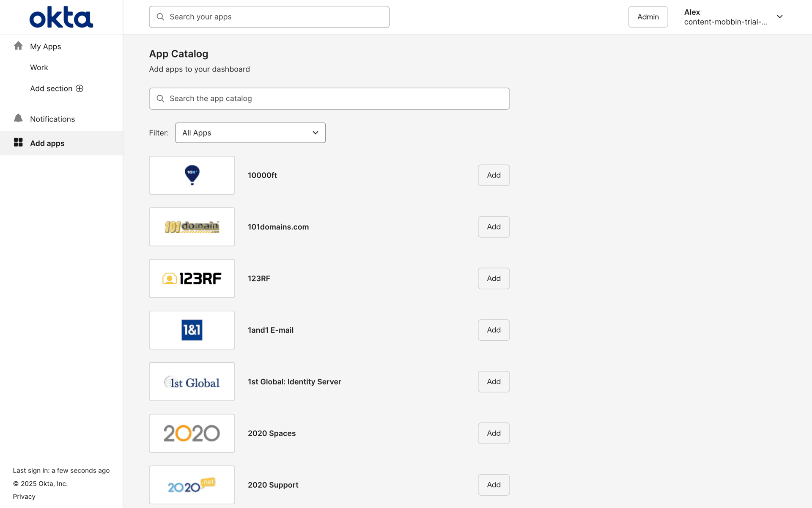Open Notifications page
The height and width of the screenshot is (508, 812).
pos(52,119)
